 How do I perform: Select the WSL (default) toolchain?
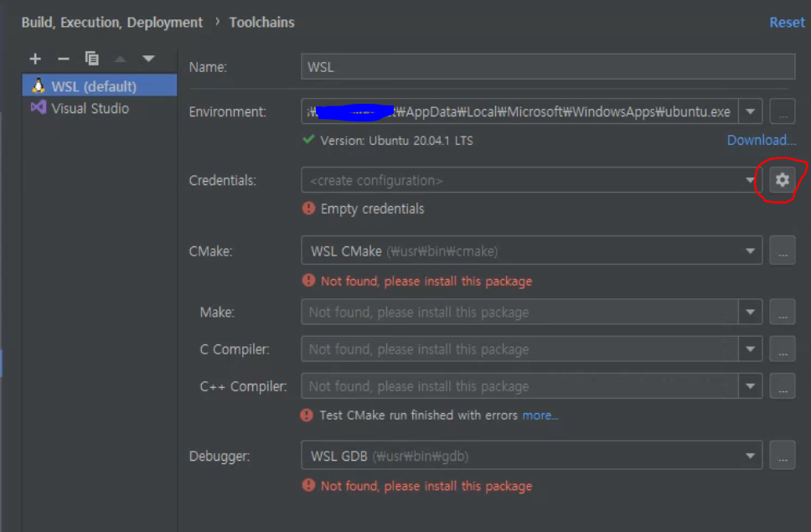(100, 85)
